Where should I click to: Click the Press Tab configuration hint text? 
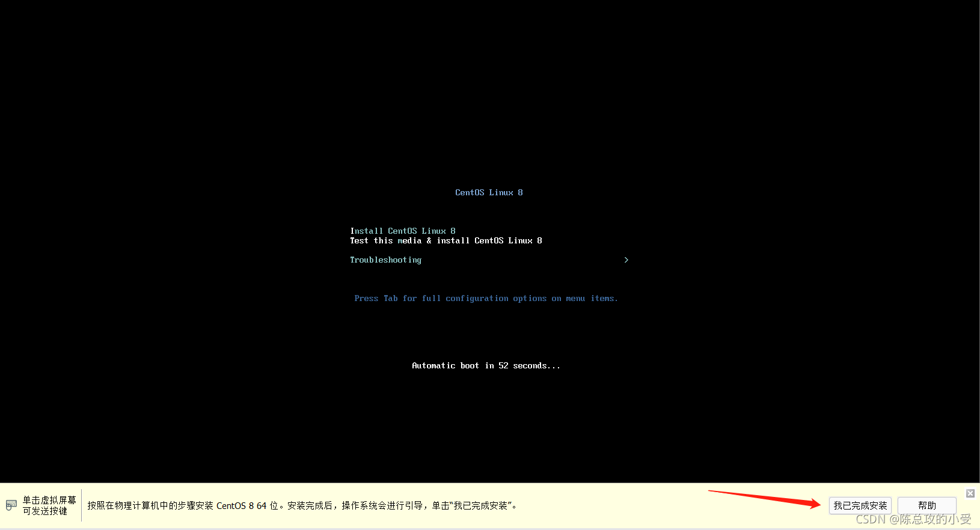(486, 298)
